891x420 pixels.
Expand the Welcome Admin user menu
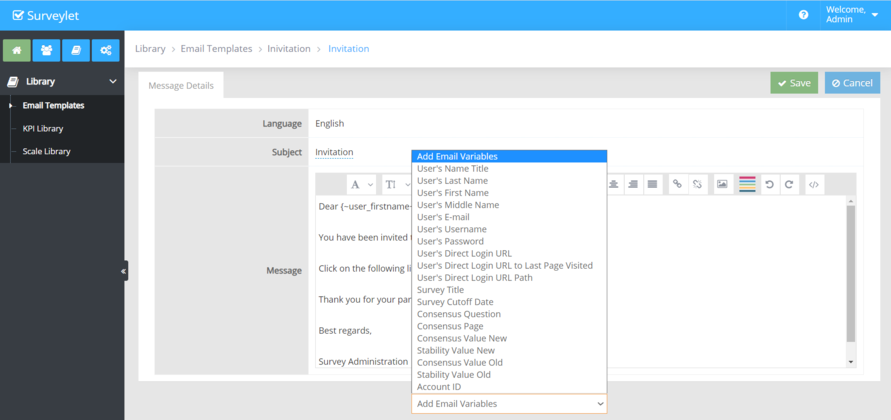852,15
